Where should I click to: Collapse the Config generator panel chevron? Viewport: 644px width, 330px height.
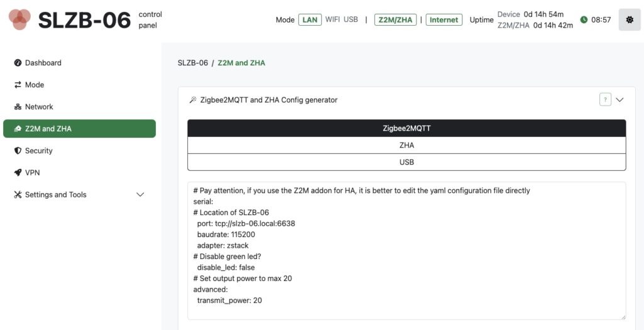[x=619, y=100]
